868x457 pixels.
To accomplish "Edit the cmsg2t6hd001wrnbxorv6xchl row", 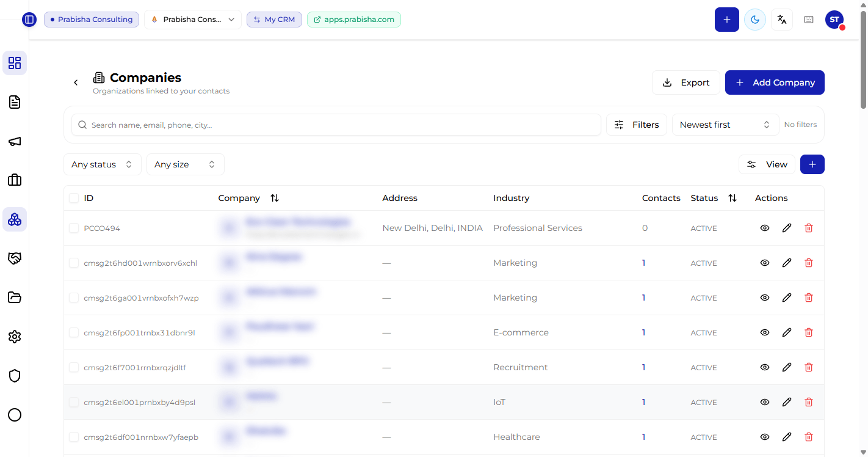I will 787,263.
